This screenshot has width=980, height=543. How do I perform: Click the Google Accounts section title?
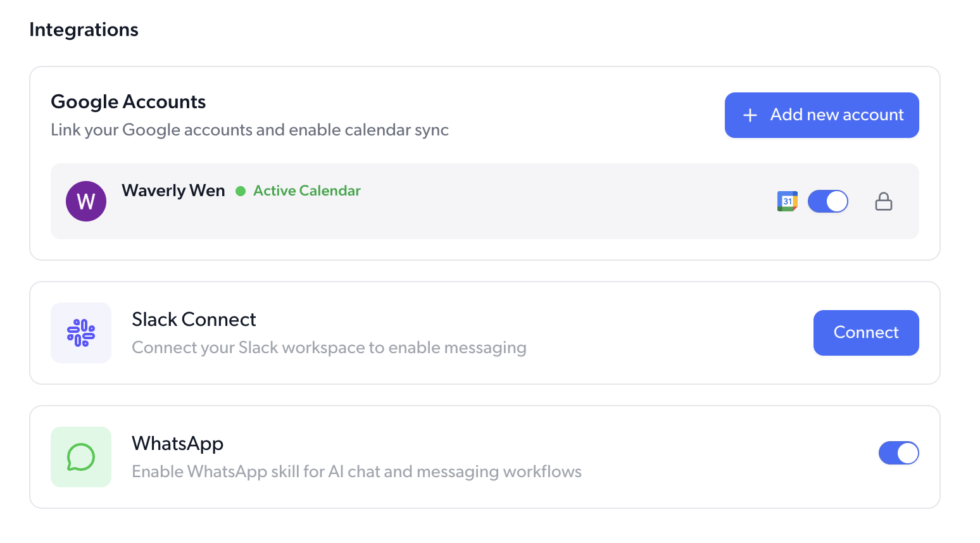(x=129, y=102)
